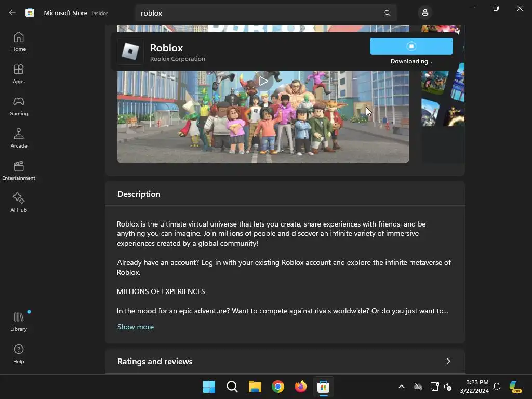Click the Description heading
This screenshot has width=532, height=399.
click(x=139, y=194)
